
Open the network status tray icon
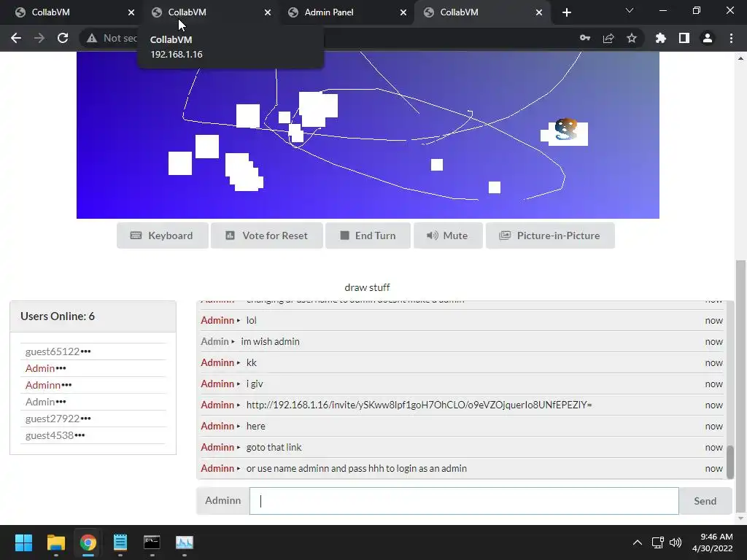coord(658,542)
